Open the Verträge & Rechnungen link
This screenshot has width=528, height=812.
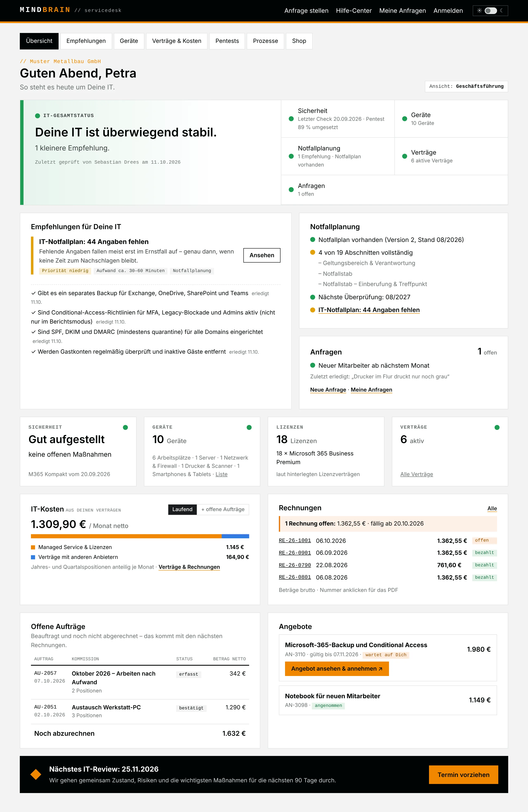click(189, 567)
